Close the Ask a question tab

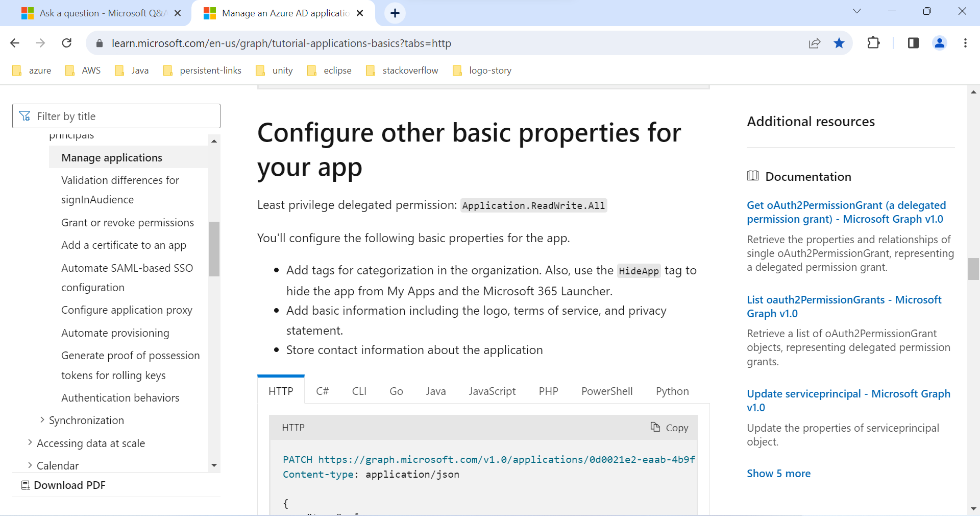tap(178, 13)
